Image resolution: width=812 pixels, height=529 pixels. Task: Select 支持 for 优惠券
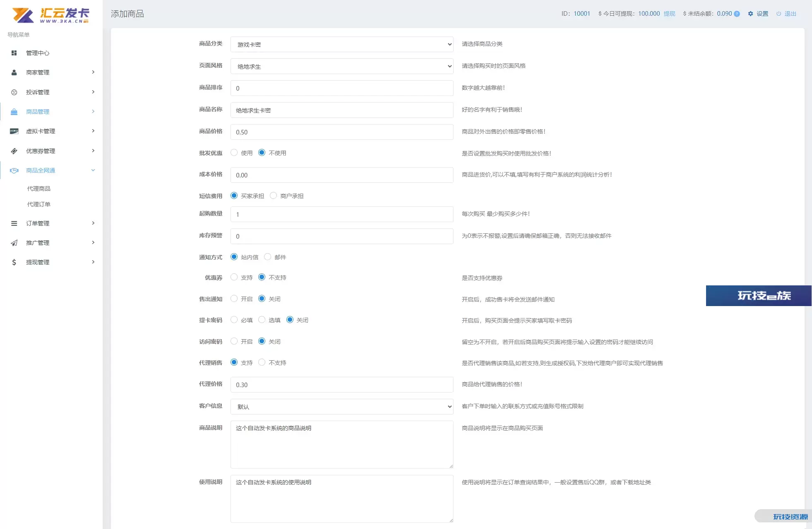pos(234,277)
